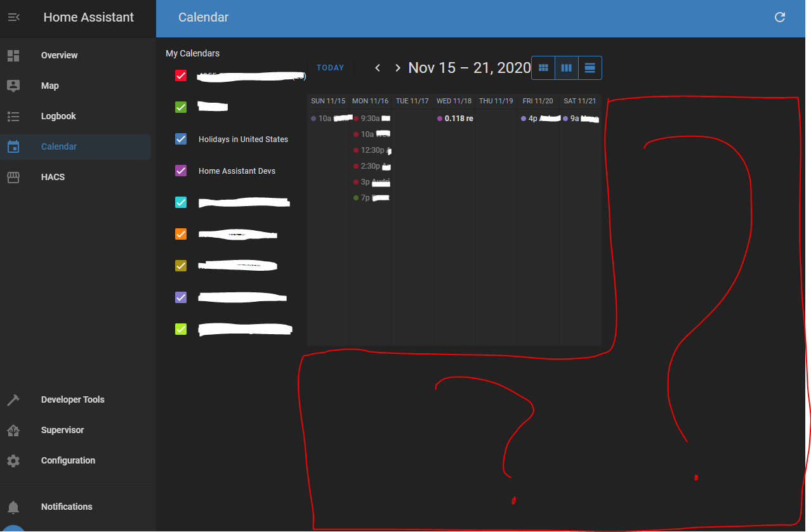The height and width of the screenshot is (532, 811).
Task: Toggle the dark yellow calendar checkbox
Action: point(181,266)
